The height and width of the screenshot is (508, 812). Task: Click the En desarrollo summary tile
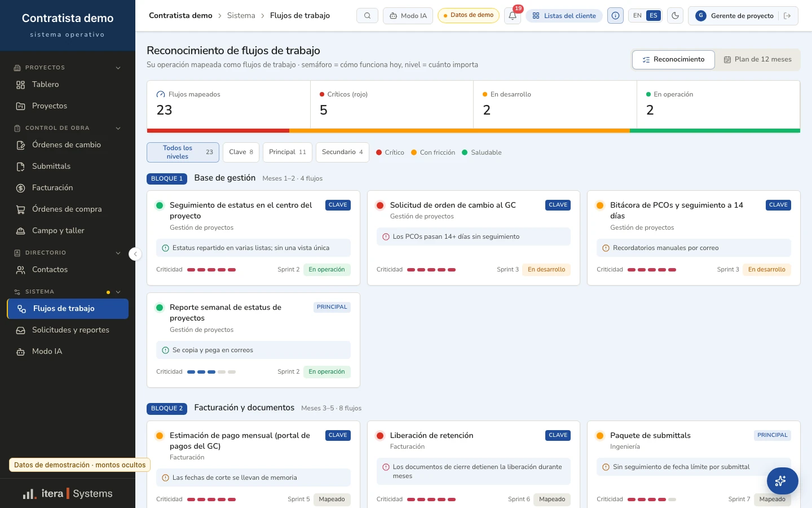pyautogui.click(x=555, y=104)
